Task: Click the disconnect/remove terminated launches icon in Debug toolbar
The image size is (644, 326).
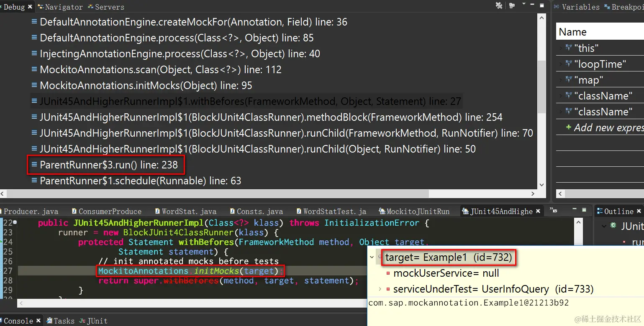Action: [499, 6]
